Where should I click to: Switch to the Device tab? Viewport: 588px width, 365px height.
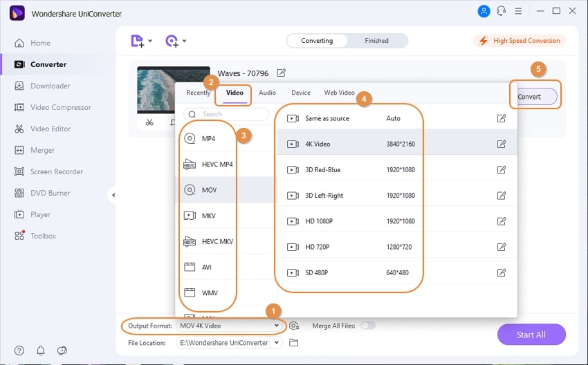tap(301, 93)
